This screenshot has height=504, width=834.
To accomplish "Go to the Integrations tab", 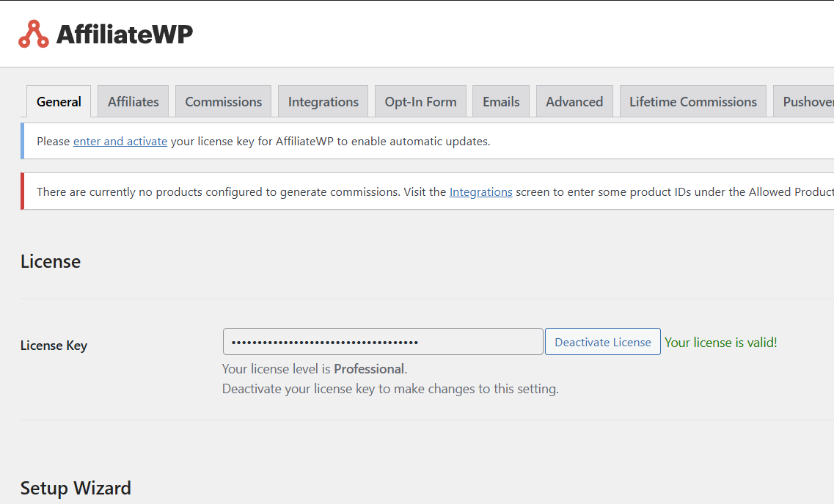I will point(323,101).
